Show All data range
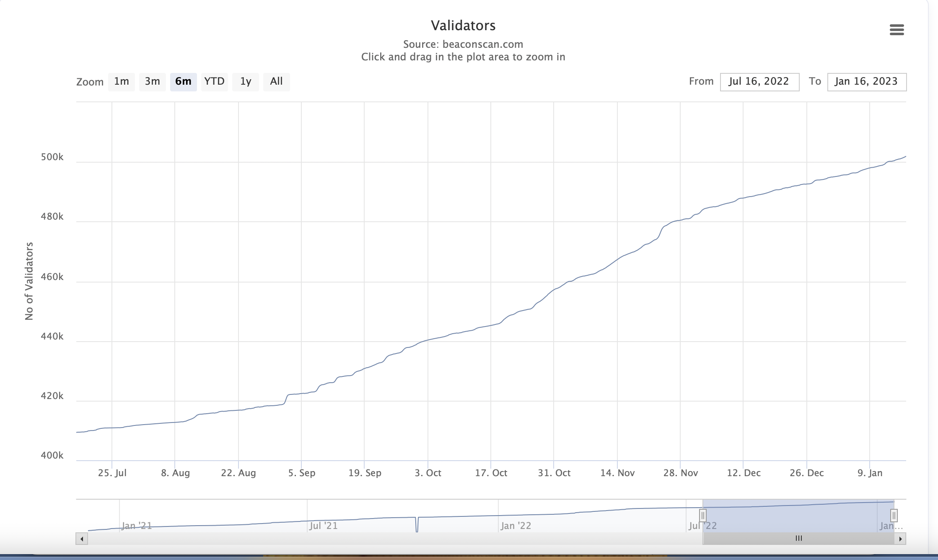 pyautogui.click(x=276, y=81)
